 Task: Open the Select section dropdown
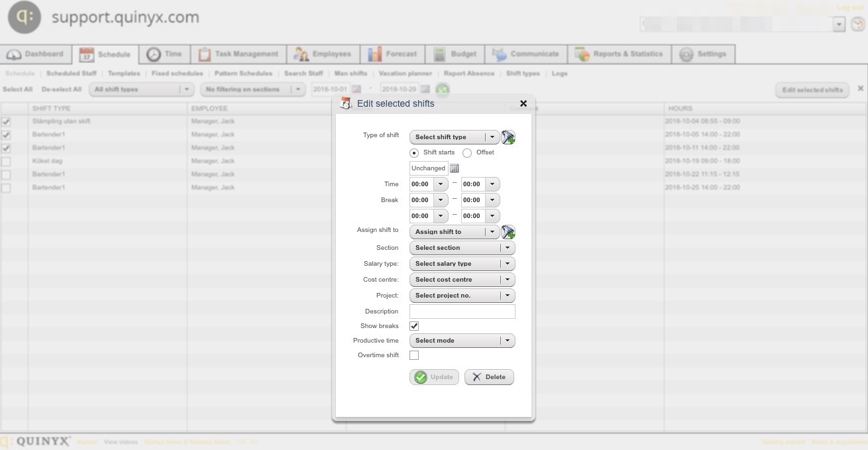click(x=462, y=248)
